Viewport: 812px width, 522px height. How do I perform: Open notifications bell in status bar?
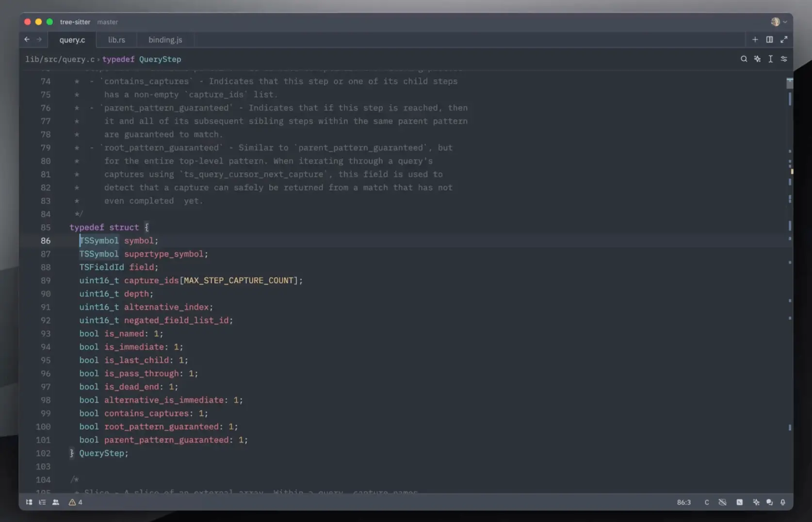(x=782, y=502)
